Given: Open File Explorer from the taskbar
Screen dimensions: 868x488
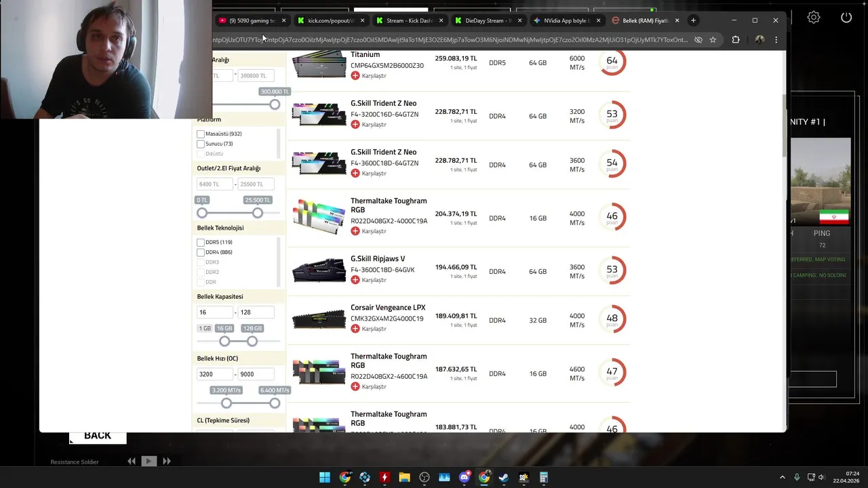Looking at the screenshot, I should pyautogui.click(x=404, y=477).
